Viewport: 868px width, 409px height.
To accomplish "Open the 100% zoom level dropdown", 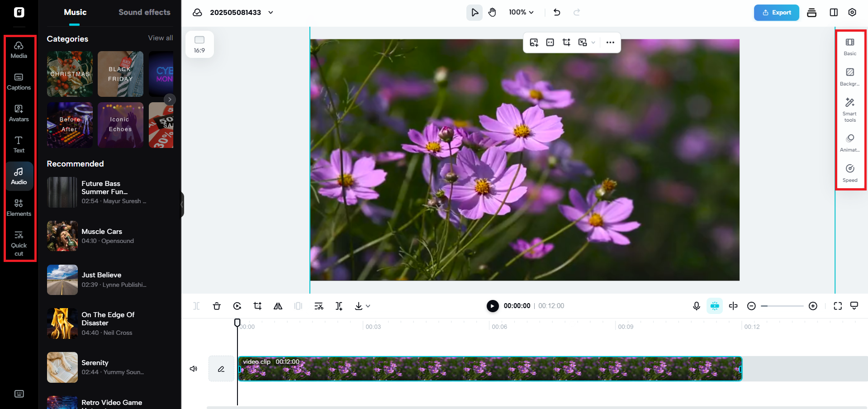I will [x=521, y=12].
